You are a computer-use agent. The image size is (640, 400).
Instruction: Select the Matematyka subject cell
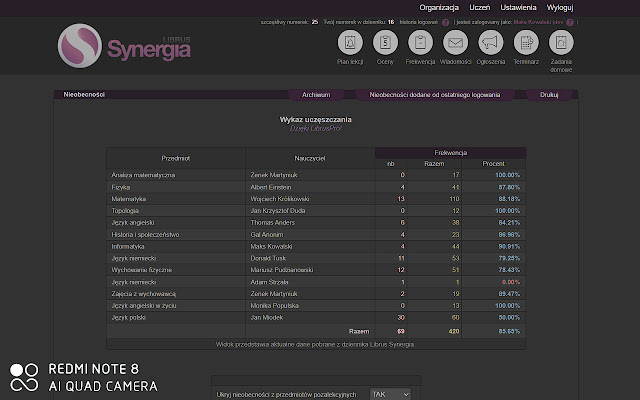coord(176,199)
